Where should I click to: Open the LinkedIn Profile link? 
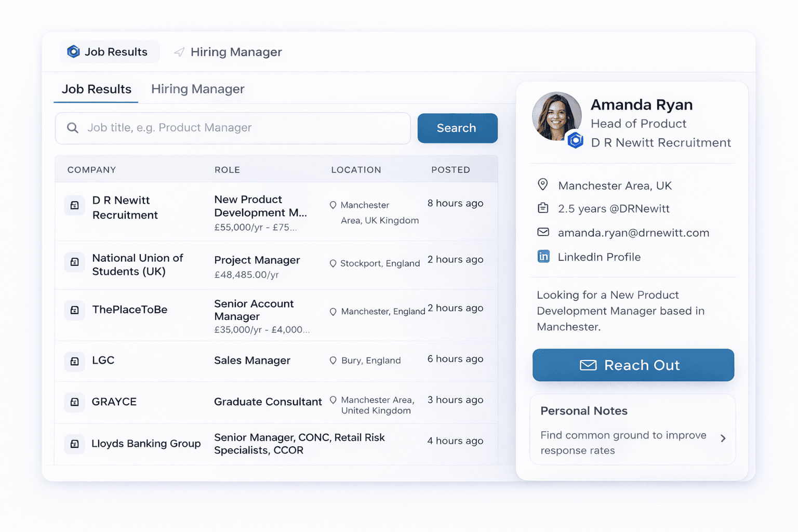tap(598, 257)
